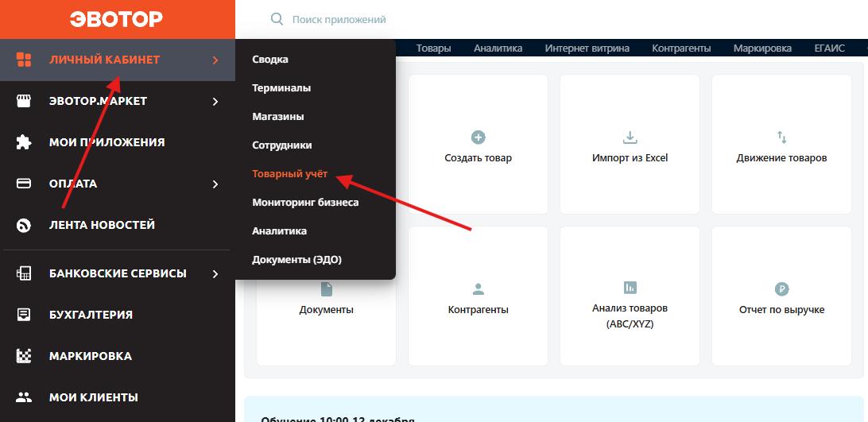Switch to the Товары top tab
Image resolution: width=868 pixels, height=422 pixels.
point(433,48)
